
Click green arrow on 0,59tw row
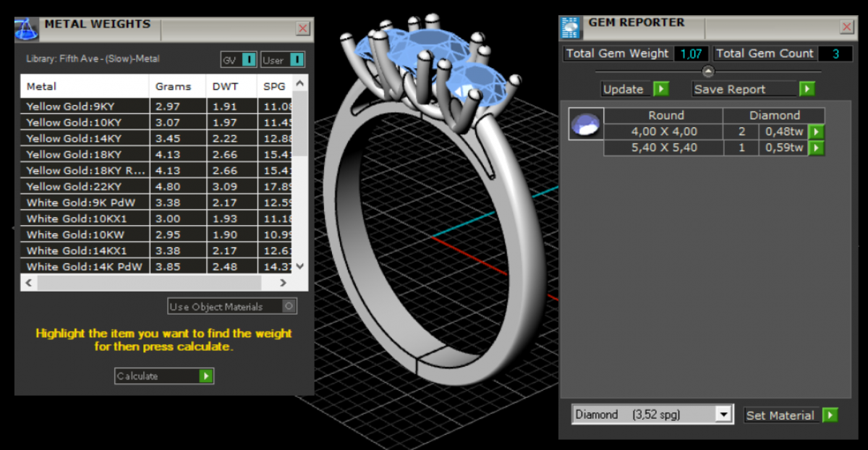pyautogui.click(x=816, y=148)
